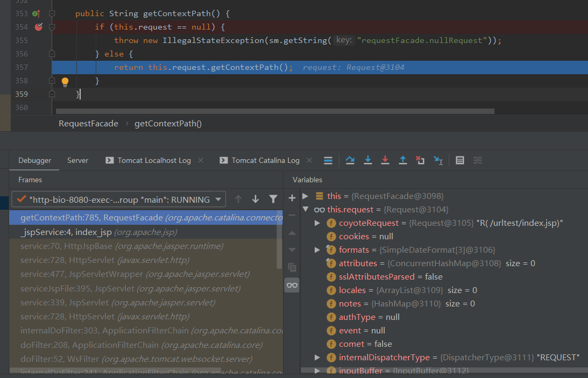The image size is (588, 378).
Task: Open the Evaluate Expression calculator icon
Action: coord(460,160)
